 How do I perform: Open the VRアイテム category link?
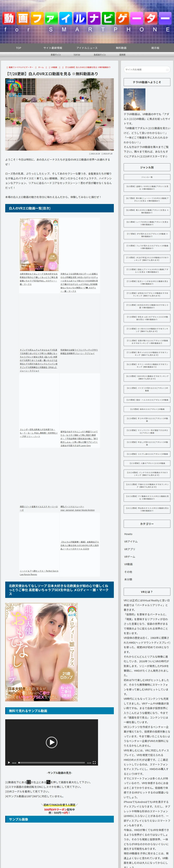(131, 541)
